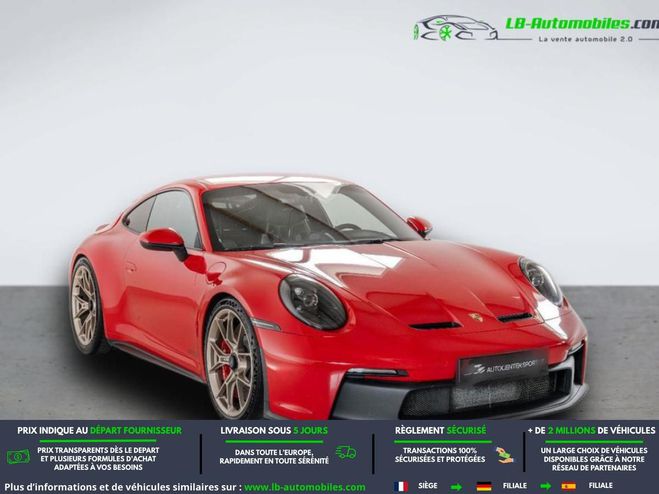Click the FILIALE label beside German flag
Viewport: 659px width, 494px height.
tap(515, 486)
